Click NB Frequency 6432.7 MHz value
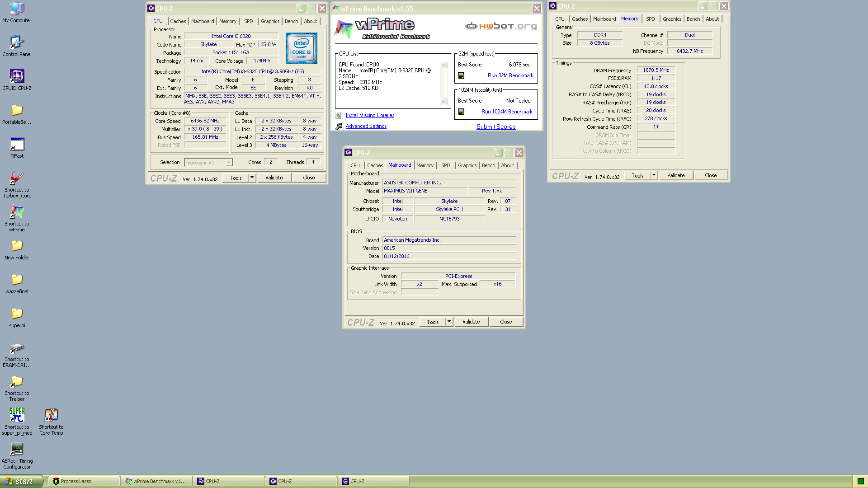Screen dimensions: 868x488 coord(690,51)
